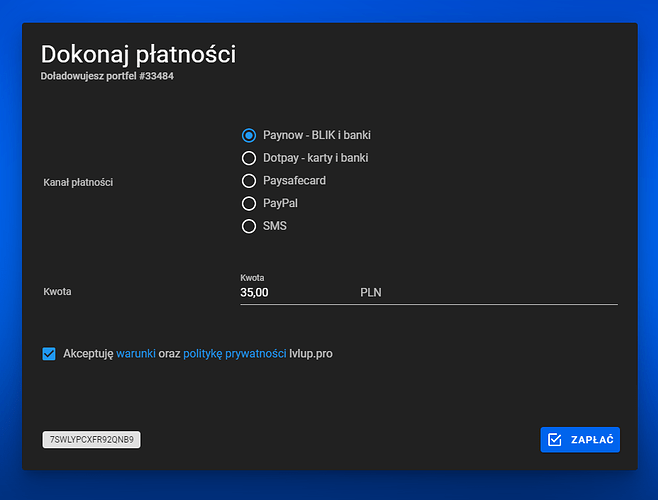This screenshot has width=658, height=500.
Task: Click the 7SWLYPCXFR92QNB9 code chip
Action: coord(91,440)
